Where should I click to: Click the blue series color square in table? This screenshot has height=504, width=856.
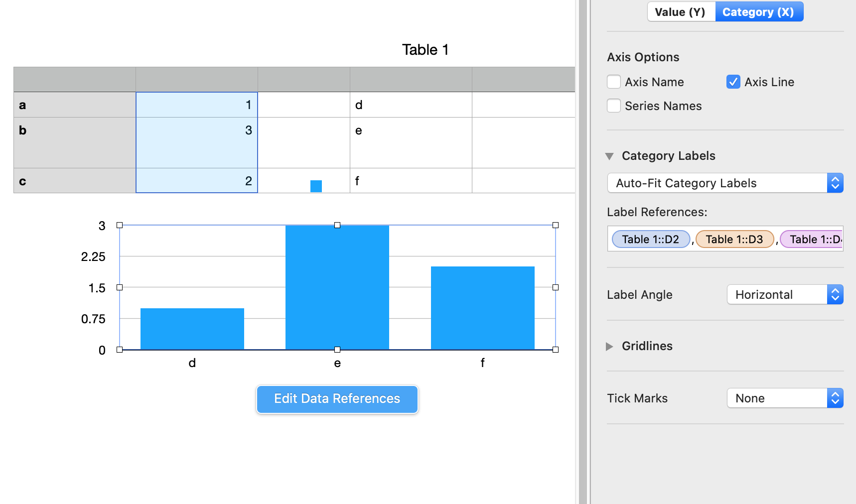tap(316, 186)
